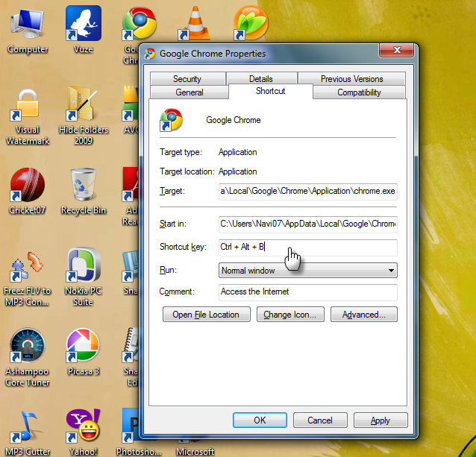
Task: Open the Run window-mode dropdown
Action: 308,270
